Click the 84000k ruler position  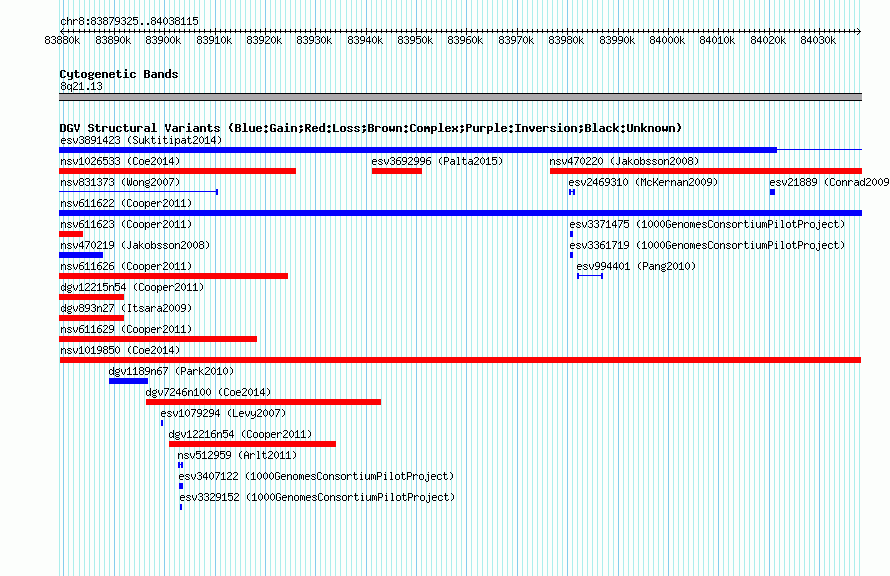click(667, 40)
